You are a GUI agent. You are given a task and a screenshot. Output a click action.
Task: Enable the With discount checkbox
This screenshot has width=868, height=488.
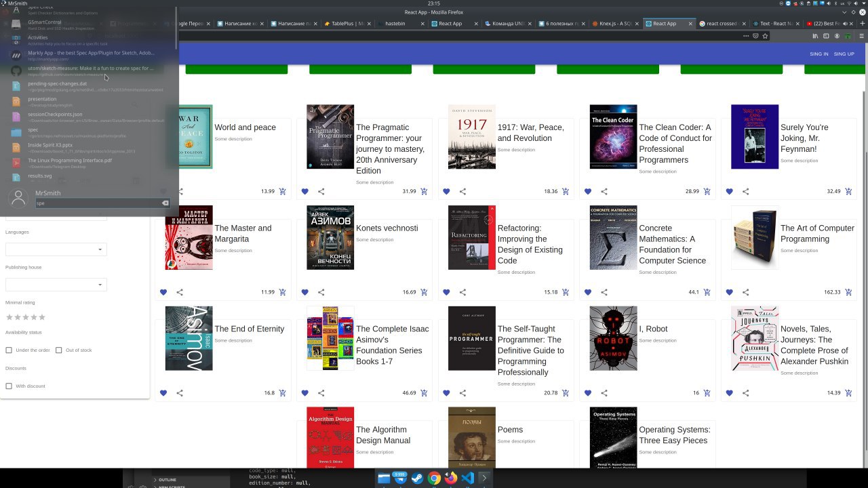point(9,386)
